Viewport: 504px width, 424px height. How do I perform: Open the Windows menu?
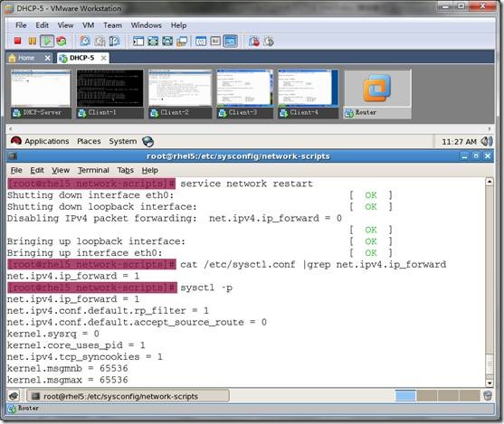tap(147, 25)
